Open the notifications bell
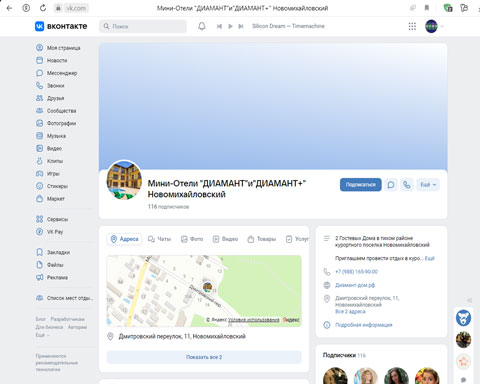 click(x=202, y=26)
